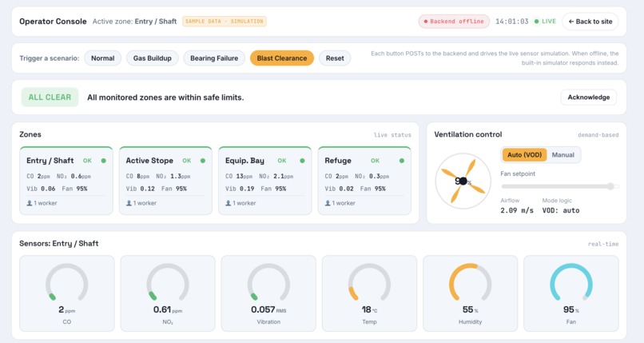
Task: Click the ALL CLEAR status badge
Action: click(50, 98)
